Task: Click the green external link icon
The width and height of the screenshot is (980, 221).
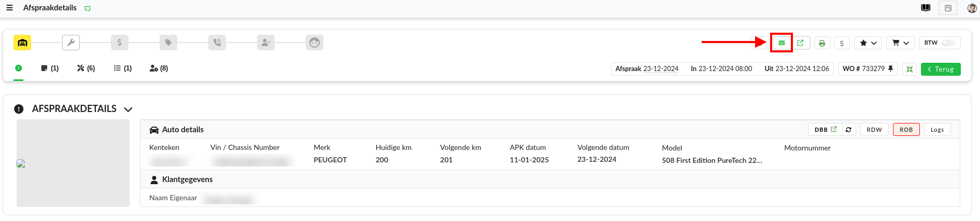Action: click(801, 43)
